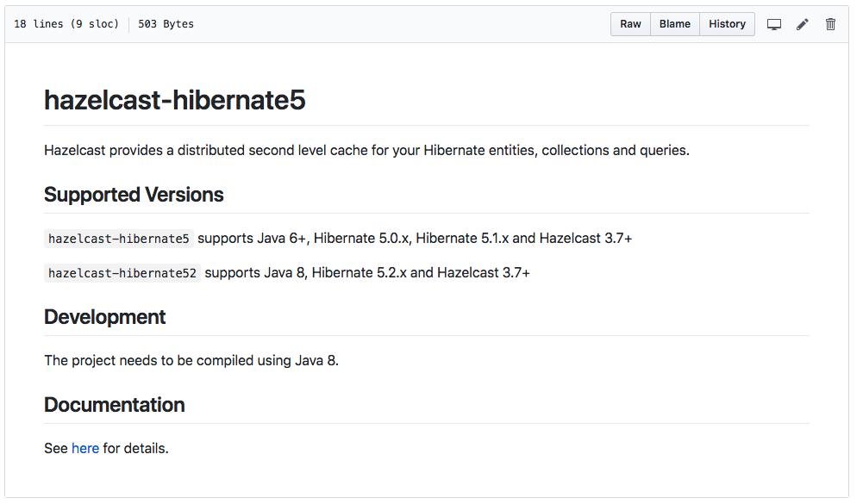Click the hazelcast-hibernate5 page heading
Viewport: 863px width, 504px height.
[x=175, y=101]
